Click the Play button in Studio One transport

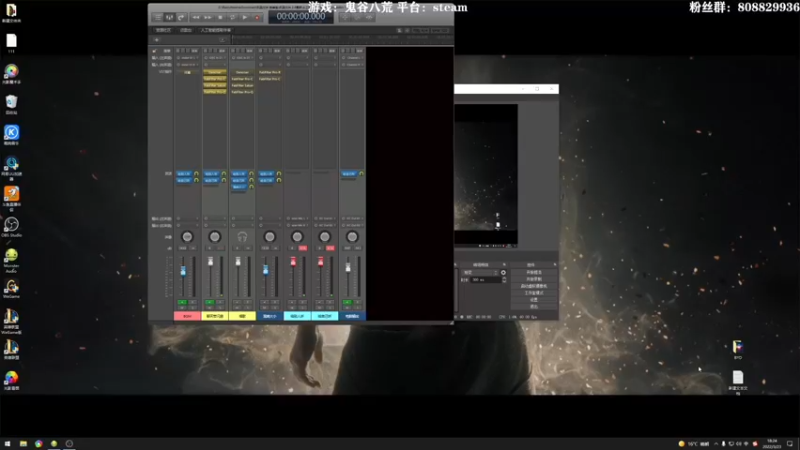coord(245,17)
